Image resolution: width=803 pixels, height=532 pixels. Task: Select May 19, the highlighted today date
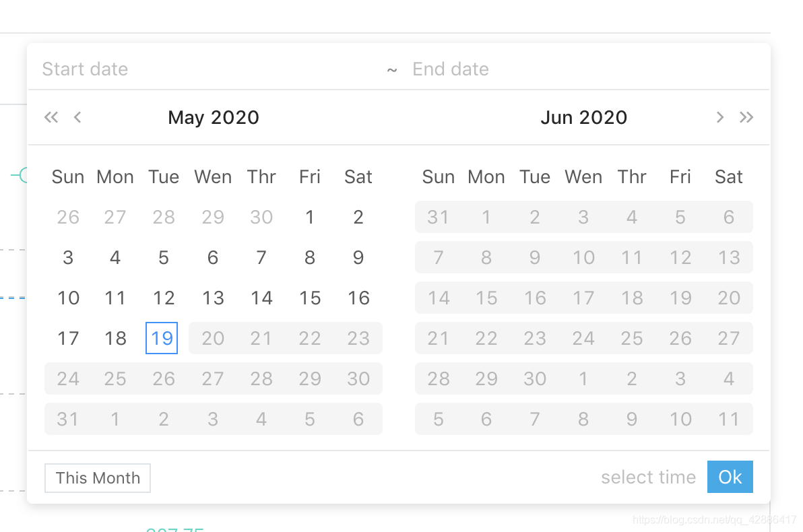pos(162,338)
